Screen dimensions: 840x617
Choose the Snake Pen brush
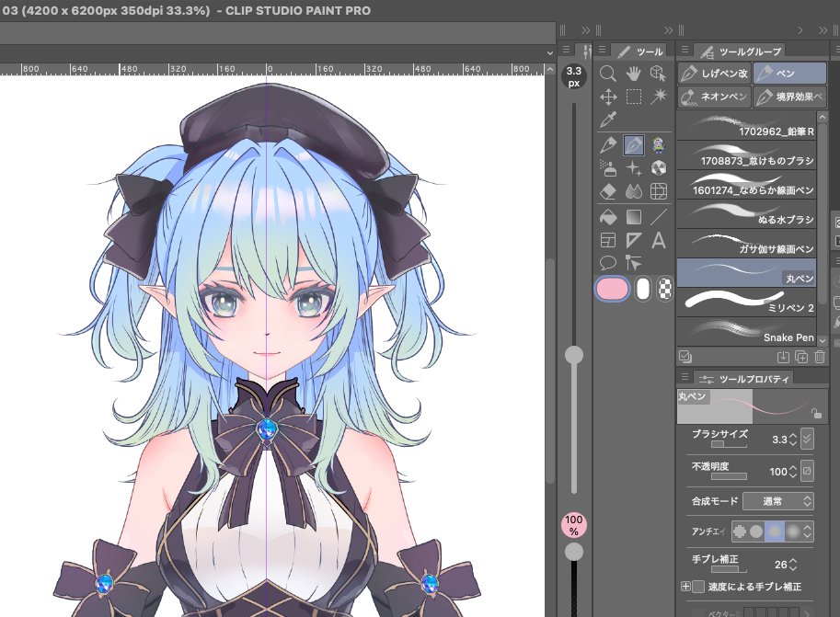[x=747, y=332]
